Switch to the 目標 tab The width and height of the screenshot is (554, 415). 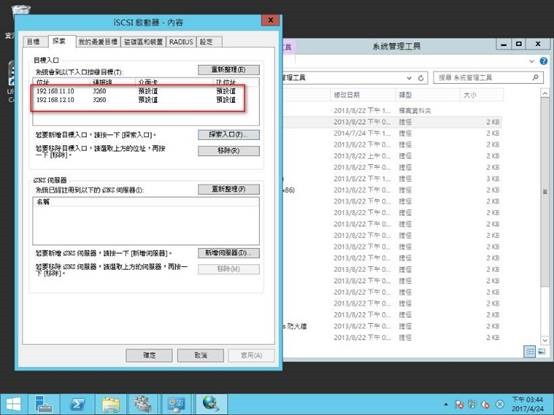[x=34, y=42]
